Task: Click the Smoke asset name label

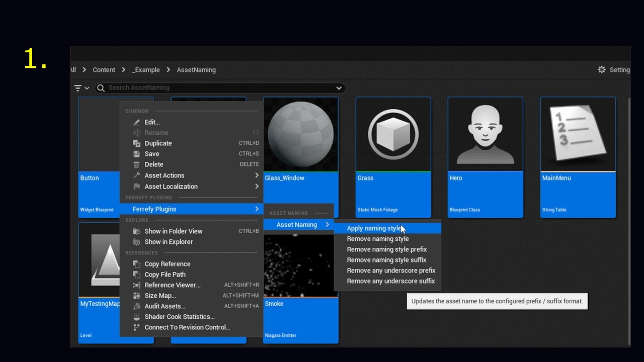Action: click(x=274, y=304)
